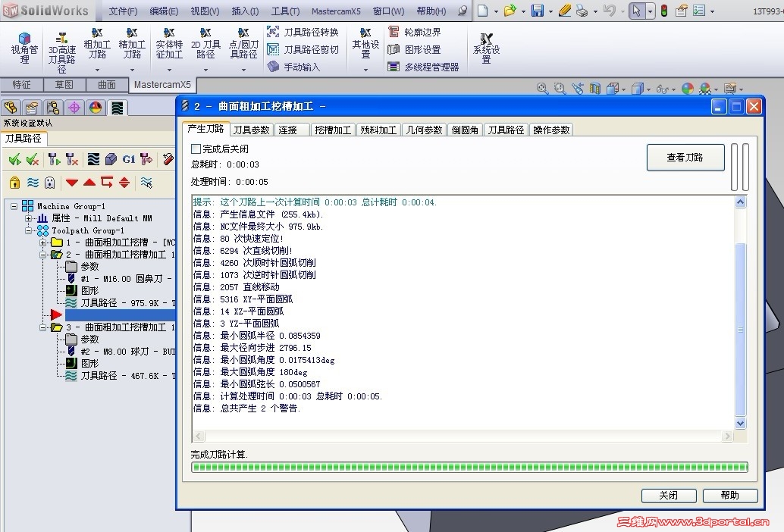Click the 关闭 button
This screenshot has width=784, height=532.
click(x=669, y=495)
